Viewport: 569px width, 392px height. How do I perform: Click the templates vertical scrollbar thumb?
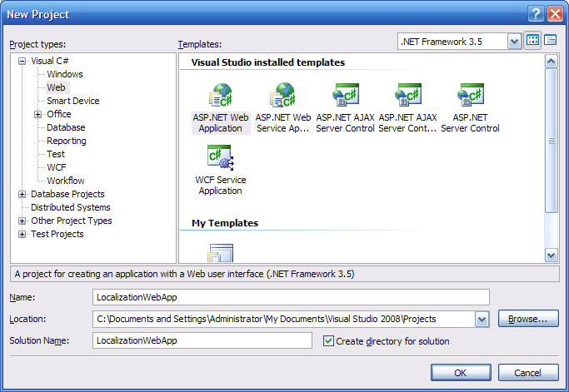(x=552, y=141)
